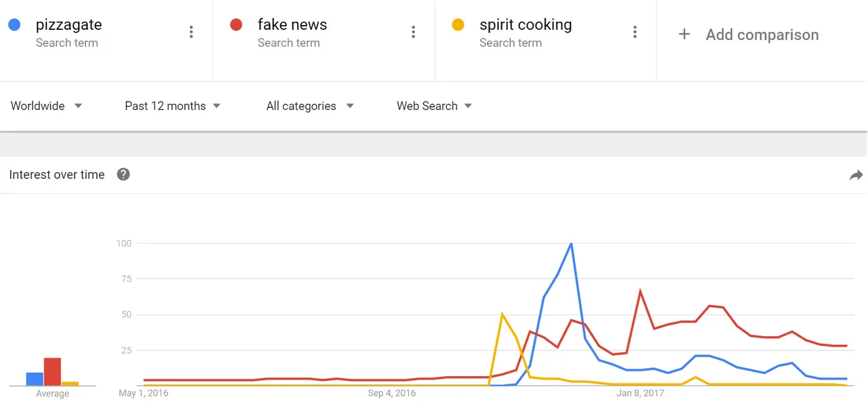The width and height of the screenshot is (868, 408).
Task: Open the fake news three-dot menu
Action: pos(413,32)
